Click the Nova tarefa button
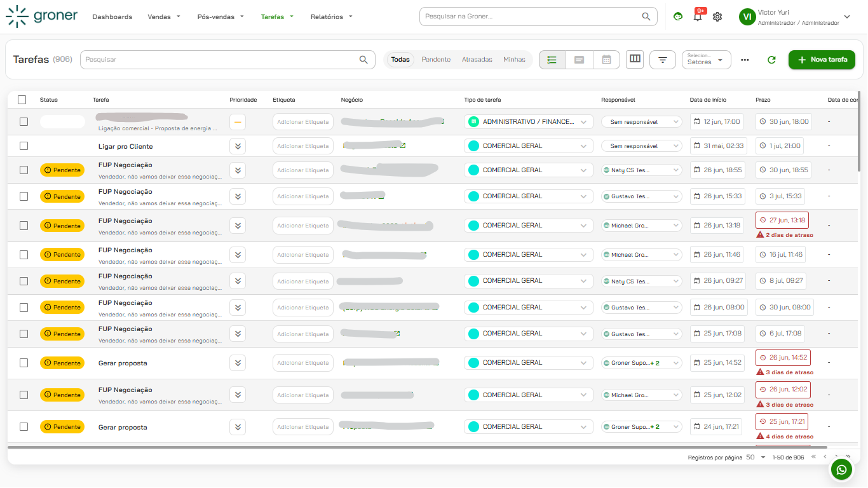This screenshot has height=488, width=868. [822, 60]
